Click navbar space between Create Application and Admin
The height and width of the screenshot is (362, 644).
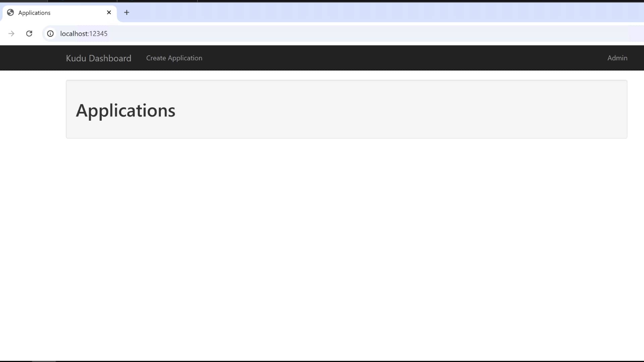402,58
